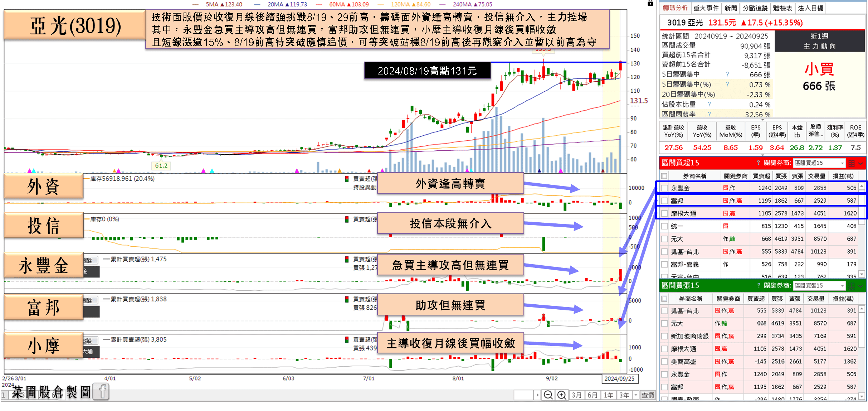Check the 美商高盛 row checkbox
868x411 pixels.
click(664, 362)
